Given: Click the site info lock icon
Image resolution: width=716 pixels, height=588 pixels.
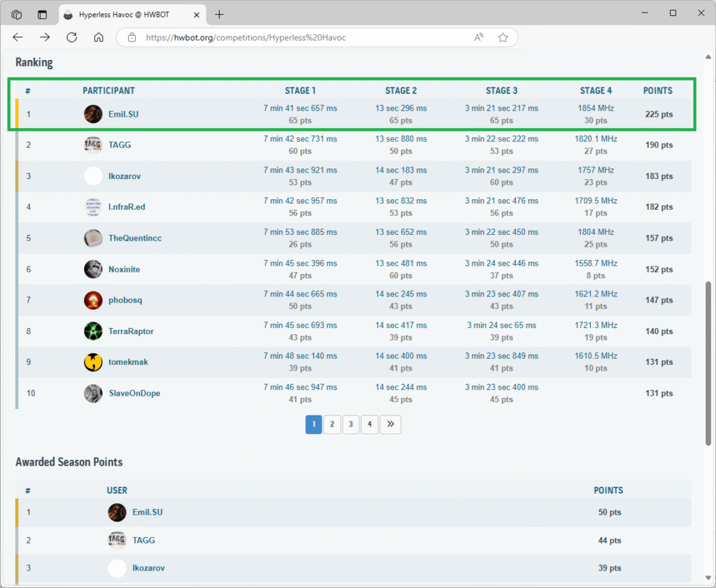Looking at the screenshot, I should tap(131, 38).
